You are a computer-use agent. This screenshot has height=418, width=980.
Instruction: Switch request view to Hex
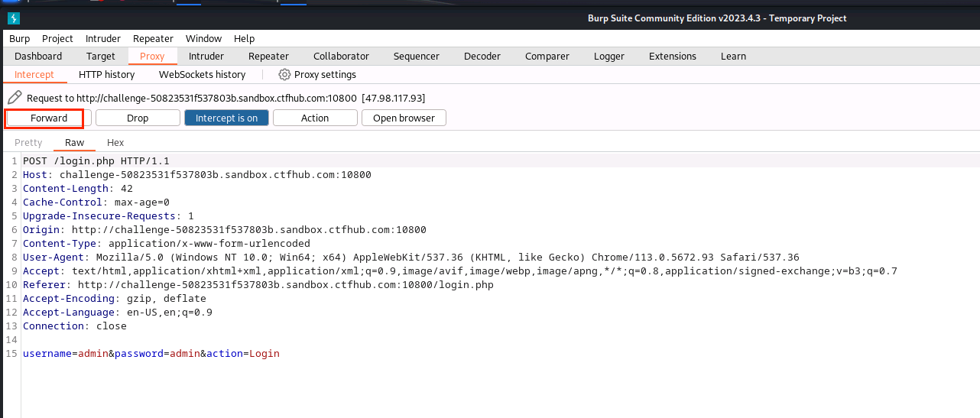115,142
